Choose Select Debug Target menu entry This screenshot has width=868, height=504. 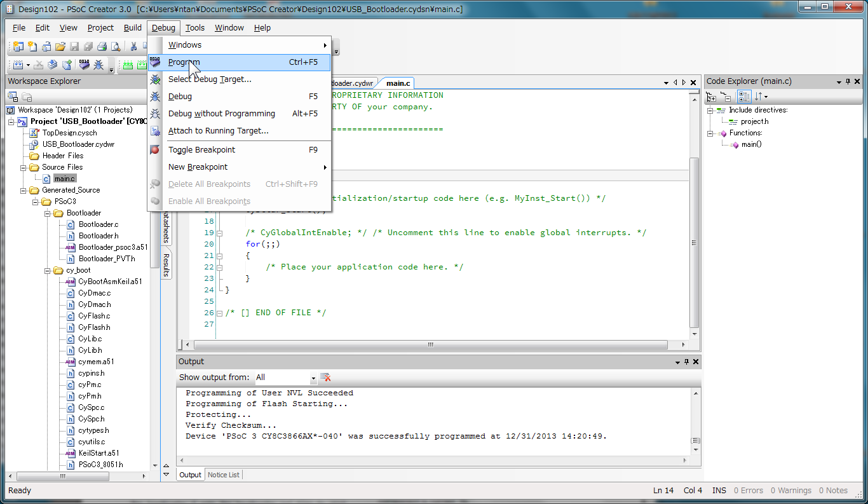coord(240,79)
